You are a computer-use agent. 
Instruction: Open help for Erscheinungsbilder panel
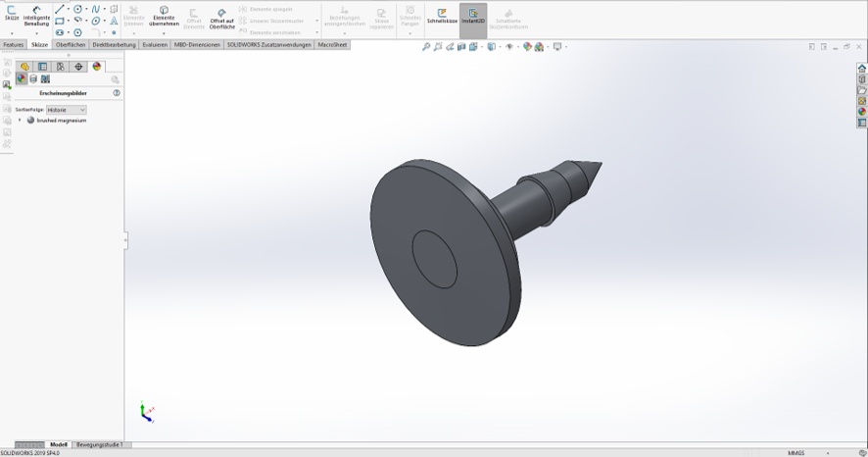point(117,93)
